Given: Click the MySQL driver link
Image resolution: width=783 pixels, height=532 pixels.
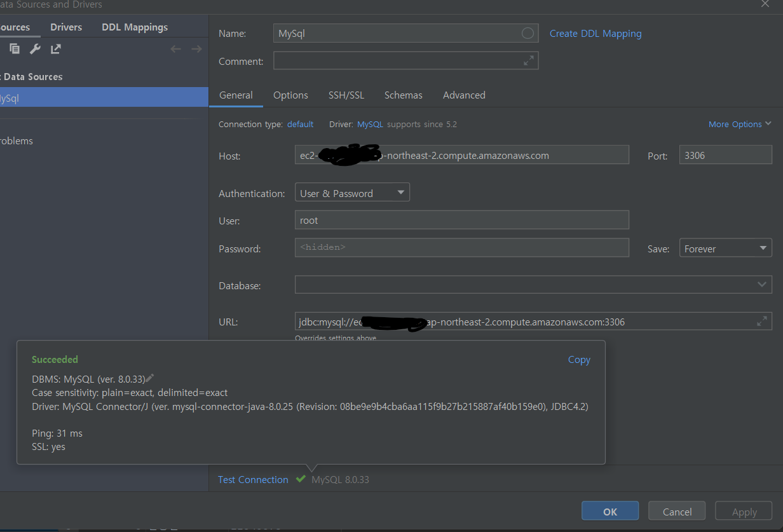Looking at the screenshot, I should click(x=370, y=125).
